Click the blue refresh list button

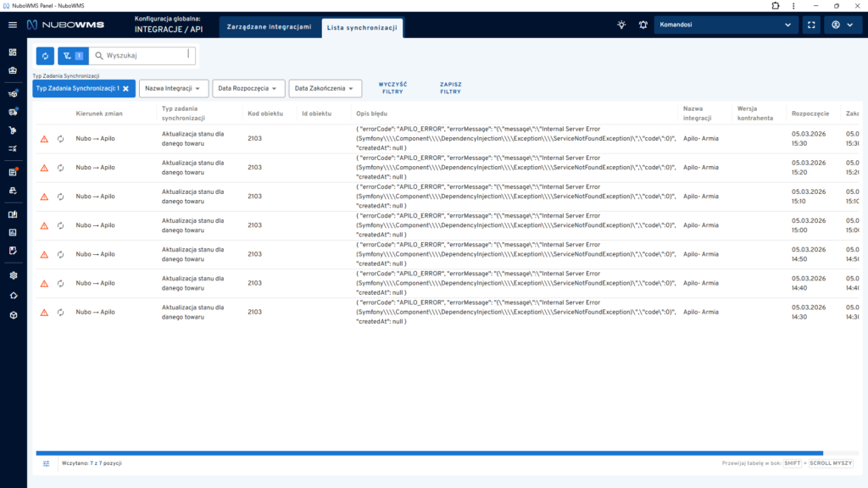coord(45,56)
